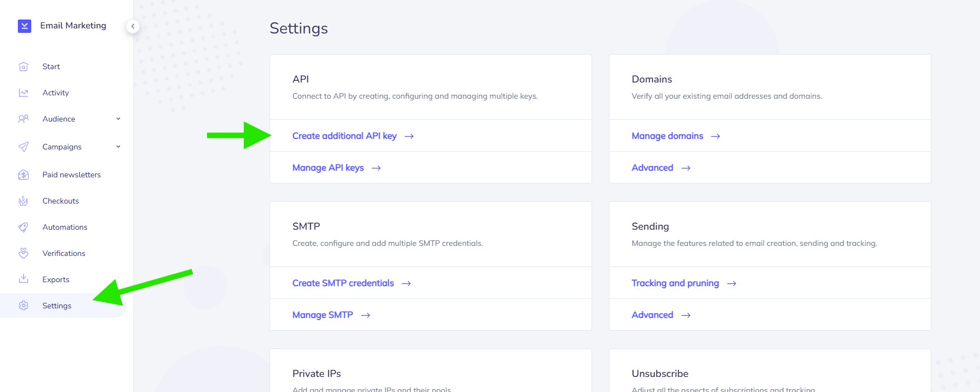The image size is (980, 392).
Task: Click the Exports download icon
Action: pyautogui.click(x=23, y=279)
